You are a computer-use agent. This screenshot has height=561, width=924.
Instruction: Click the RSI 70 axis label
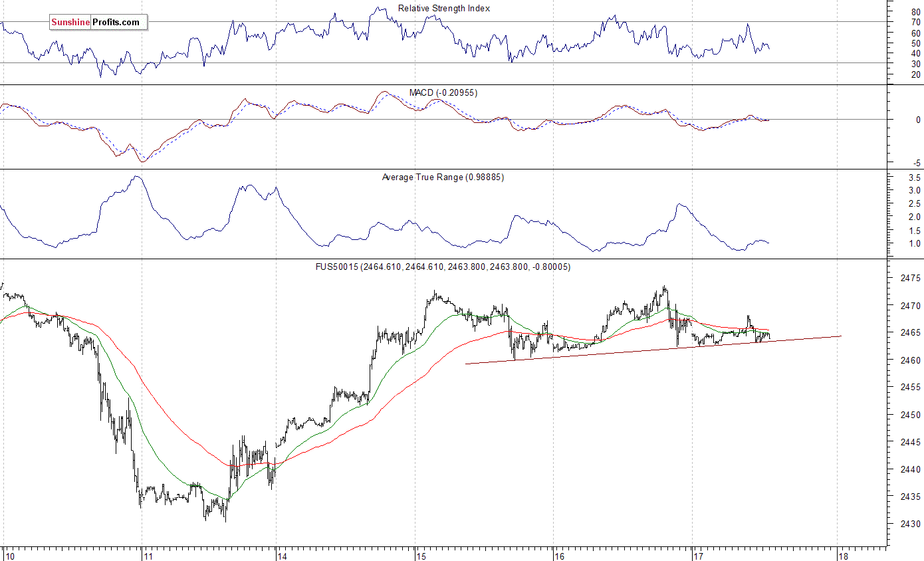916,22
